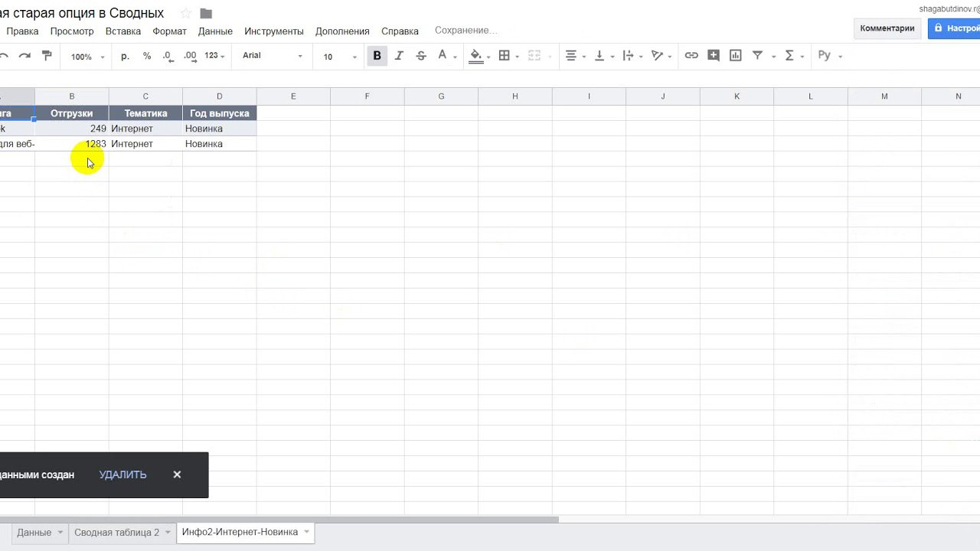
Task: Click the functions sigma icon
Action: click(789, 56)
